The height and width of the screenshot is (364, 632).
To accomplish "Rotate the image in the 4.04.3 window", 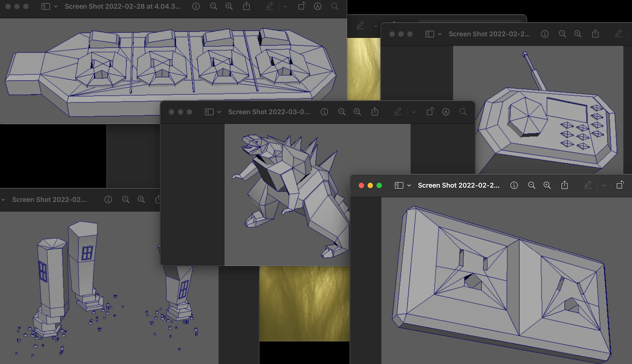I will click(x=302, y=7).
